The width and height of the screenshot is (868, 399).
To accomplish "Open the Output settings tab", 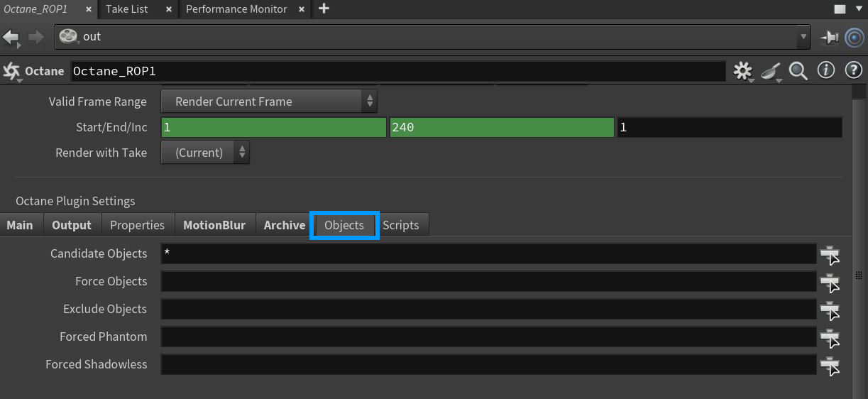I will pyautogui.click(x=72, y=225).
